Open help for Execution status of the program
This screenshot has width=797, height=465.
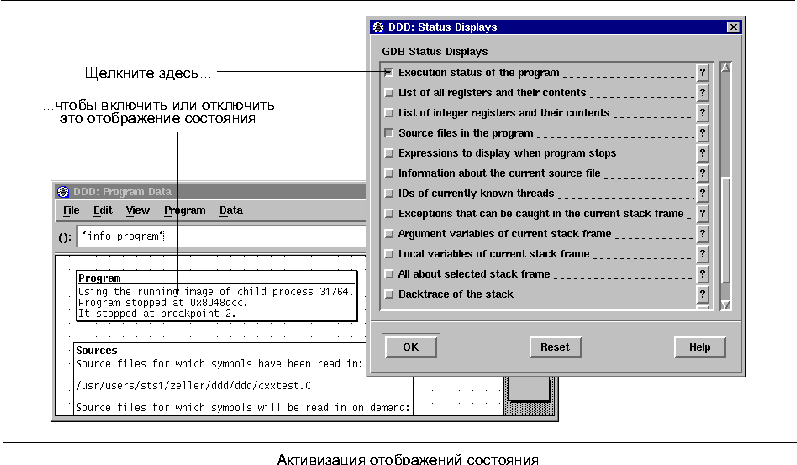(702, 73)
